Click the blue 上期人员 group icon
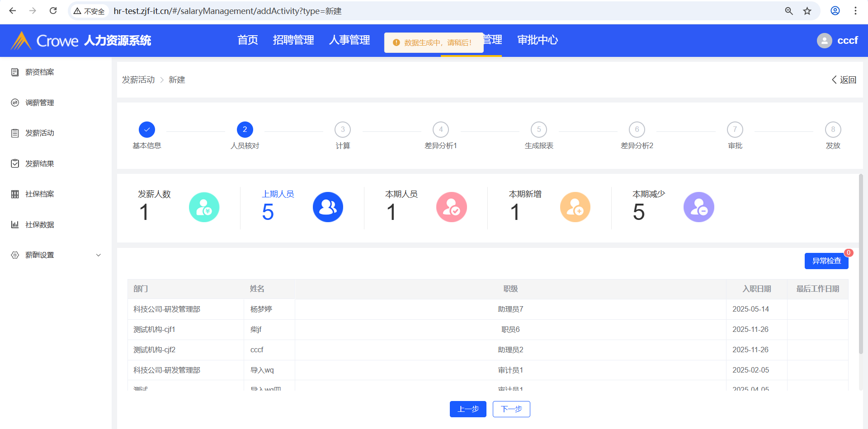The image size is (868, 429). [328, 207]
